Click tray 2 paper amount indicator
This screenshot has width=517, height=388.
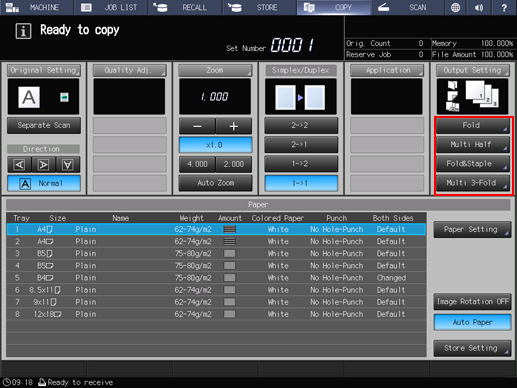click(x=229, y=241)
